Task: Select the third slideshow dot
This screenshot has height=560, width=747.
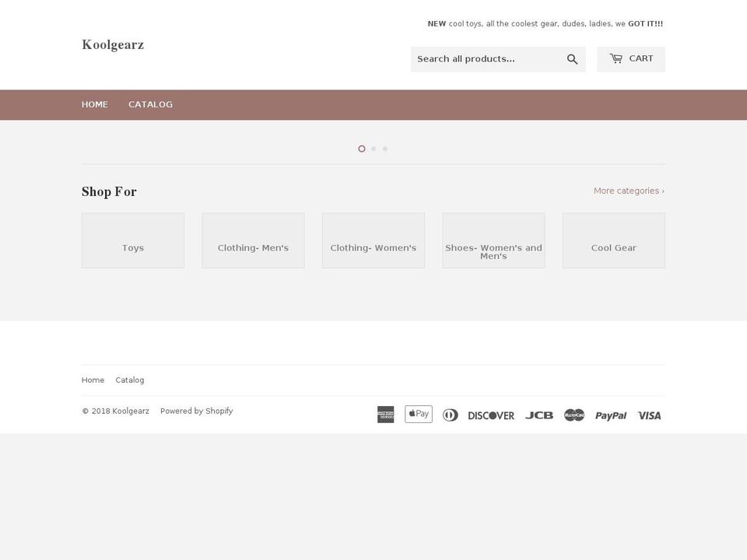Action: [385, 149]
